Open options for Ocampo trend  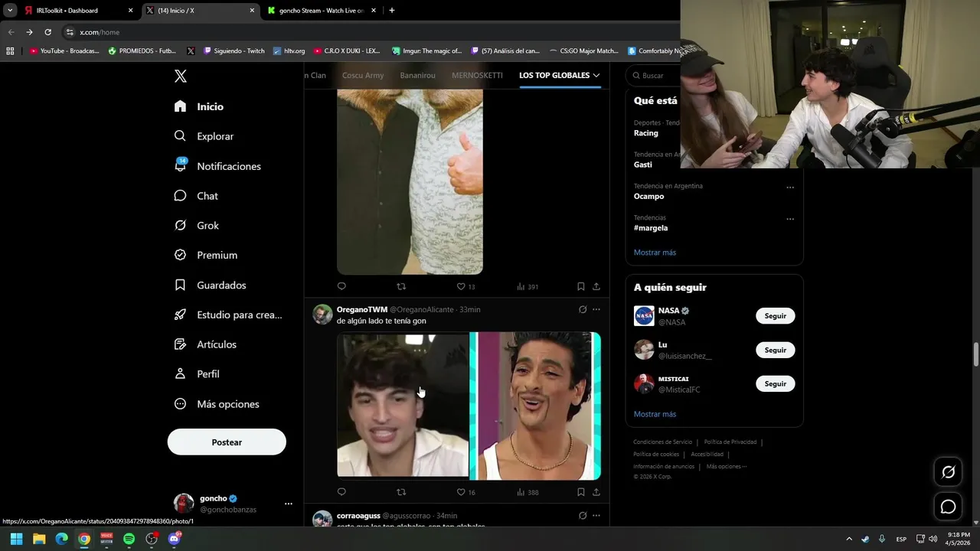[x=790, y=187]
